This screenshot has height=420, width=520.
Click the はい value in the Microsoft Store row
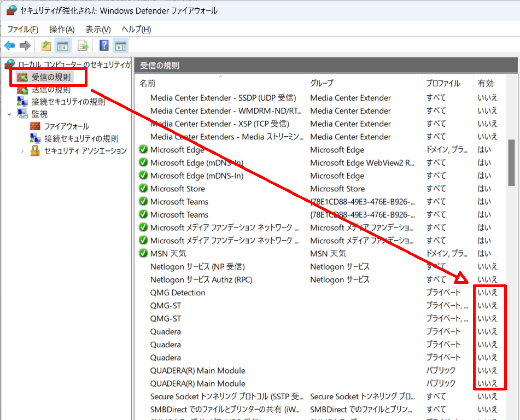(484, 189)
